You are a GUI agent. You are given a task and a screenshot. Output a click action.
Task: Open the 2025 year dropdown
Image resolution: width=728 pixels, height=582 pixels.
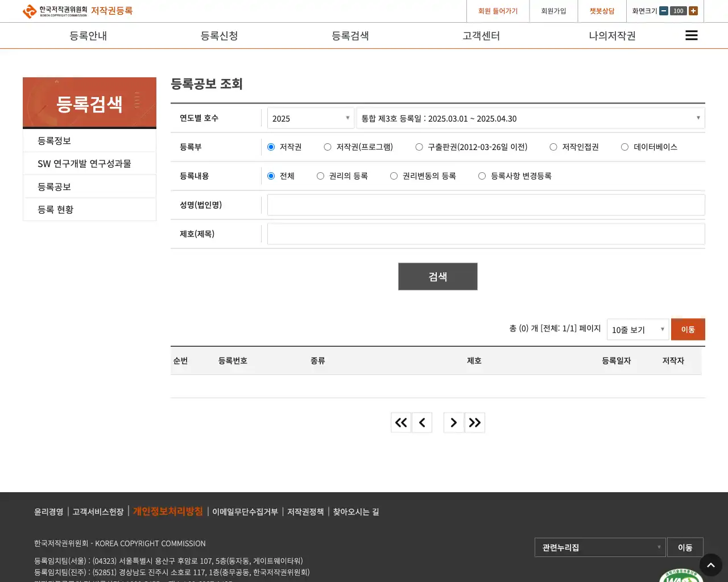click(x=311, y=118)
